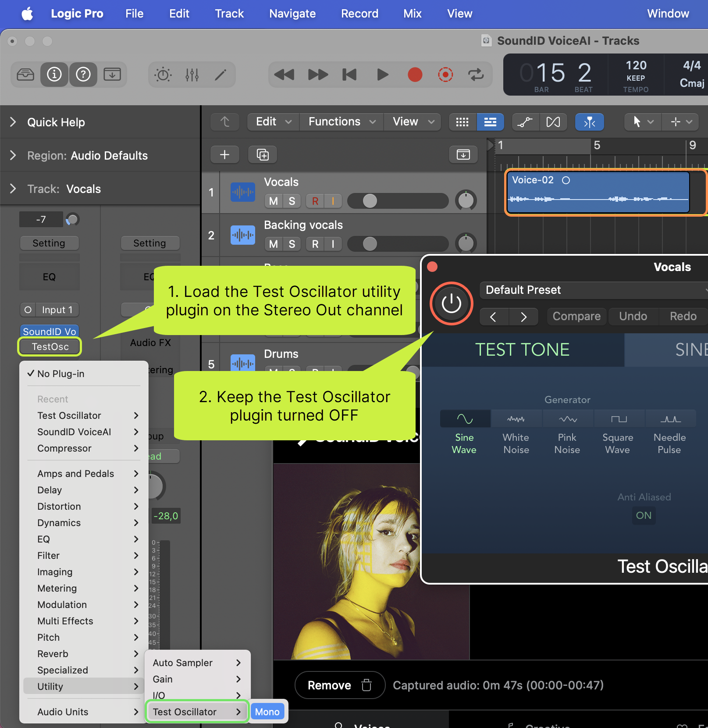Image resolution: width=708 pixels, height=728 pixels.
Task: Click the up-arrow hierarchy button in tracks toolbar
Action: (225, 122)
